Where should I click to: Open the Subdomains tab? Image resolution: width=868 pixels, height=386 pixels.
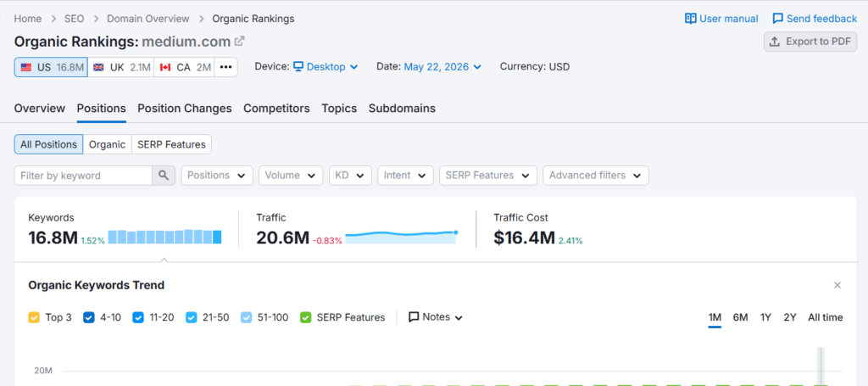tap(402, 109)
